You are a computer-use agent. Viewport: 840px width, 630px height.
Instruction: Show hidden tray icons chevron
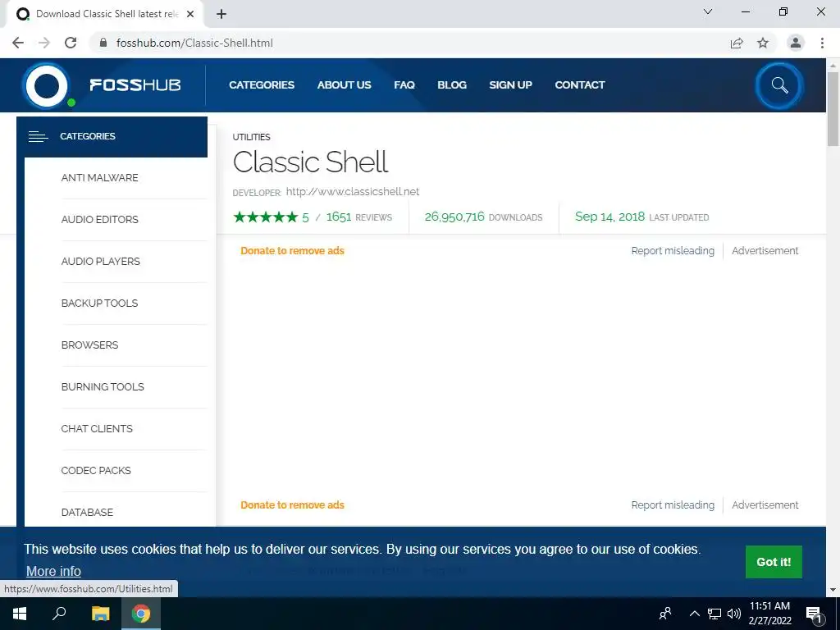pos(694,614)
